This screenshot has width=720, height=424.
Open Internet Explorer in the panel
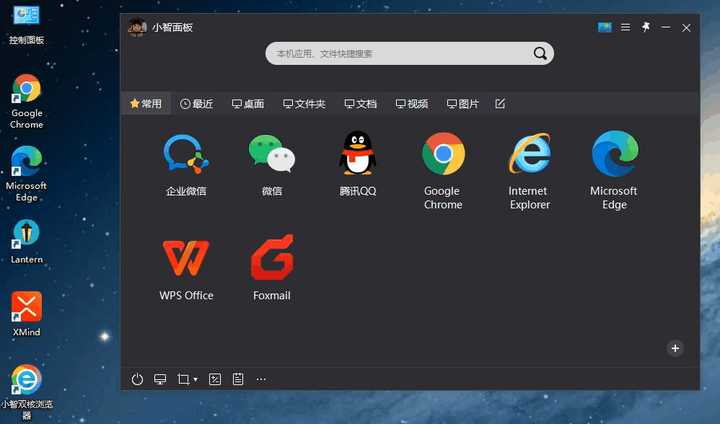pyautogui.click(x=529, y=171)
